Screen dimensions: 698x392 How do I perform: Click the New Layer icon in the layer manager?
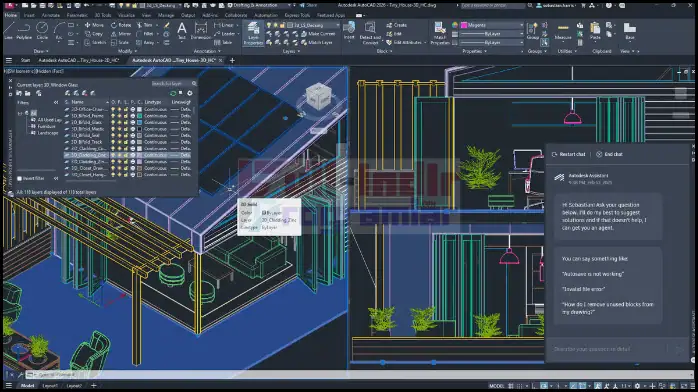point(67,93)
